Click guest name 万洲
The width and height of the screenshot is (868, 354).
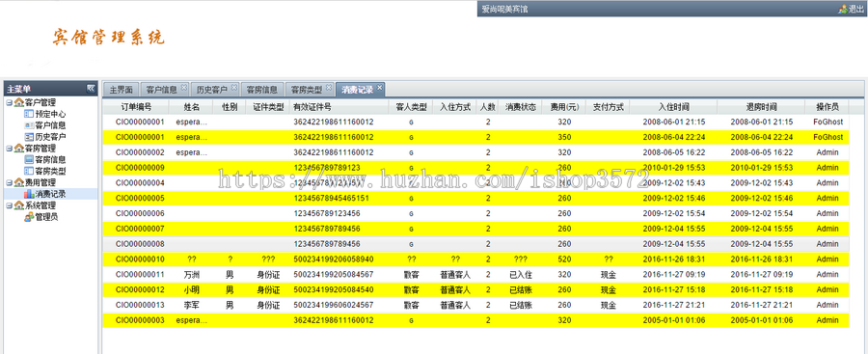(x=192, y=274)
